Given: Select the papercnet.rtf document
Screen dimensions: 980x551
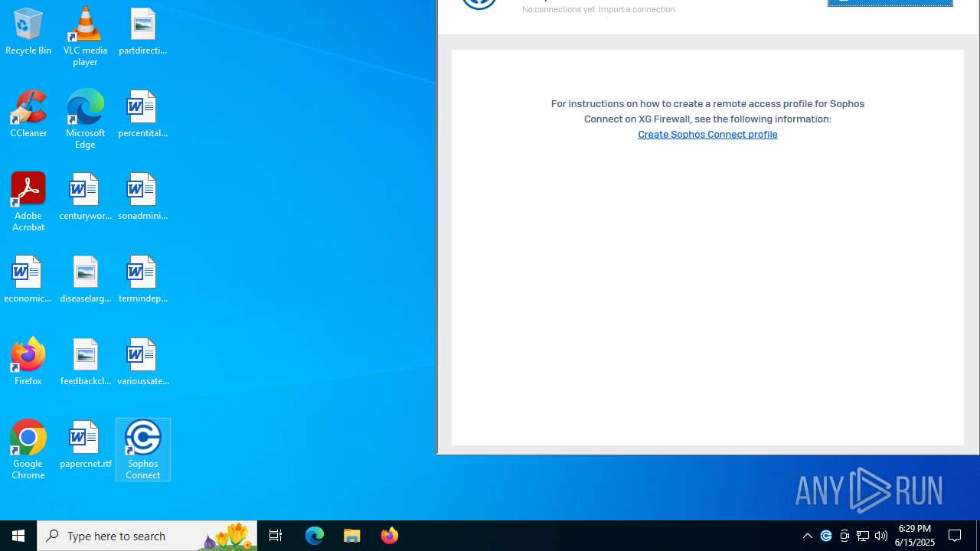Looking at the screenshot, I should click(x=86, y=445).
